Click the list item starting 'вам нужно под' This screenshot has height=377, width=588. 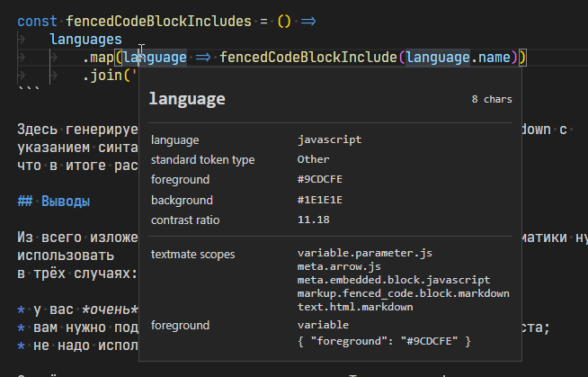pyautogui.click(x=78, y=328)
